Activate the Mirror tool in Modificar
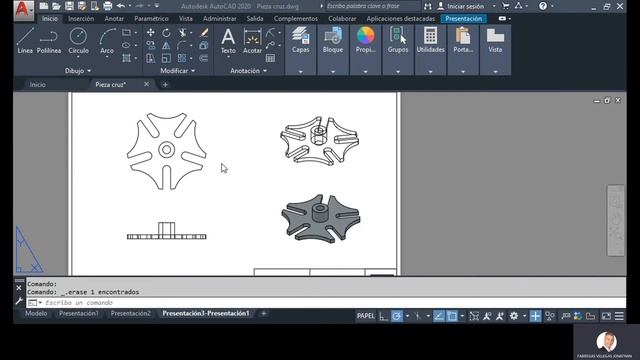The image size is (640, 360). pos(166,45)
